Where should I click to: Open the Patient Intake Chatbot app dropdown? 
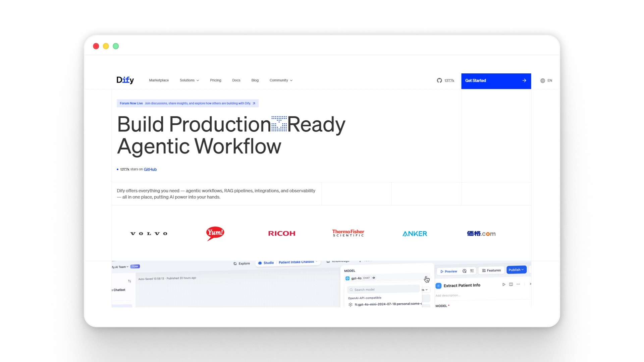(x=298, y=262)
